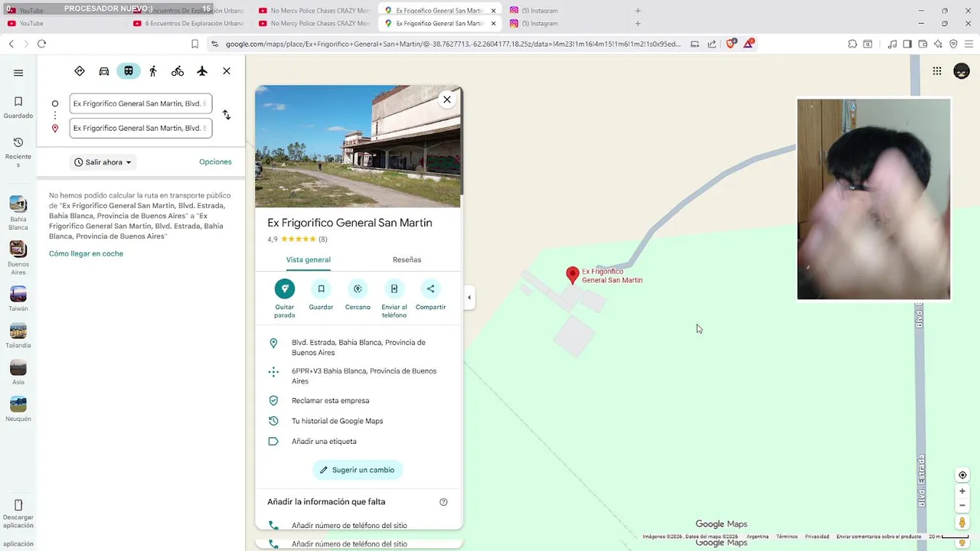Viewport: 980px width, 551px height.
Task: Switch to the Vista general tab
Action: 309,259
